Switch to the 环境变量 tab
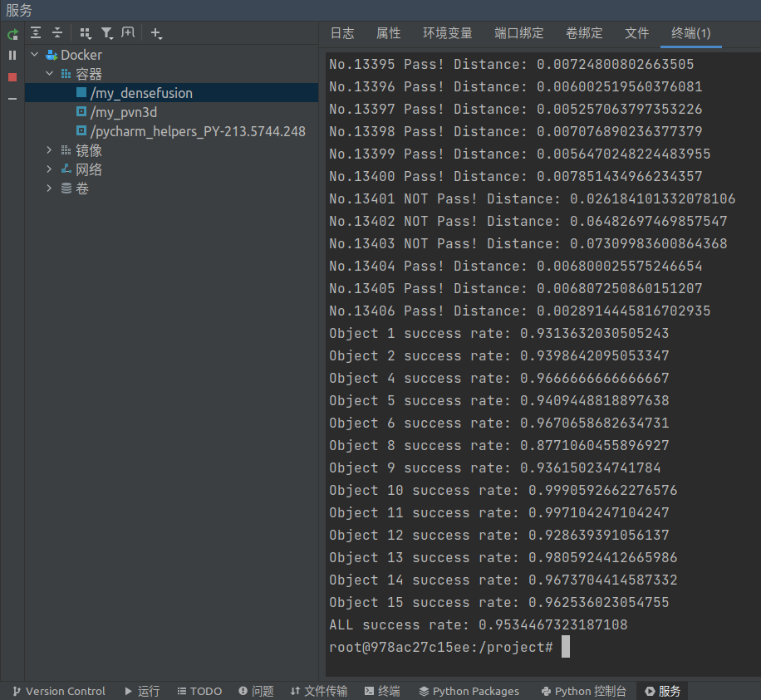 click(x=448, y=33)
